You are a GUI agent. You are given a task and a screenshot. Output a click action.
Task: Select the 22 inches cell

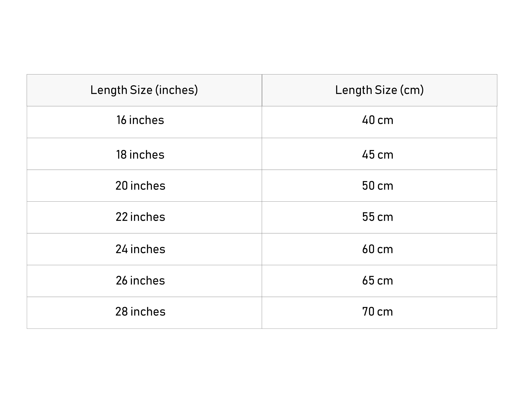(x=144, y=217)
